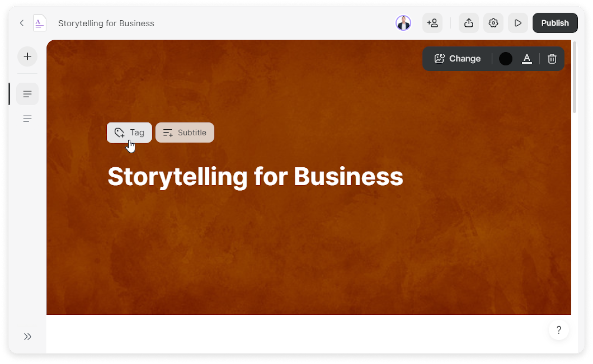Publish the course
The width and height of the screenshot is (593, 364).
[555, 23]
